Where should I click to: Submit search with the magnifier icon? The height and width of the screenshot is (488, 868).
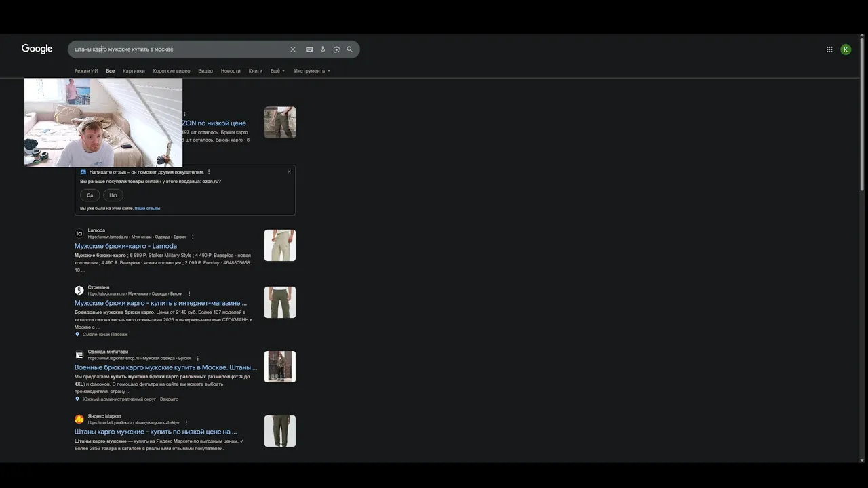[x=350, y=49]
